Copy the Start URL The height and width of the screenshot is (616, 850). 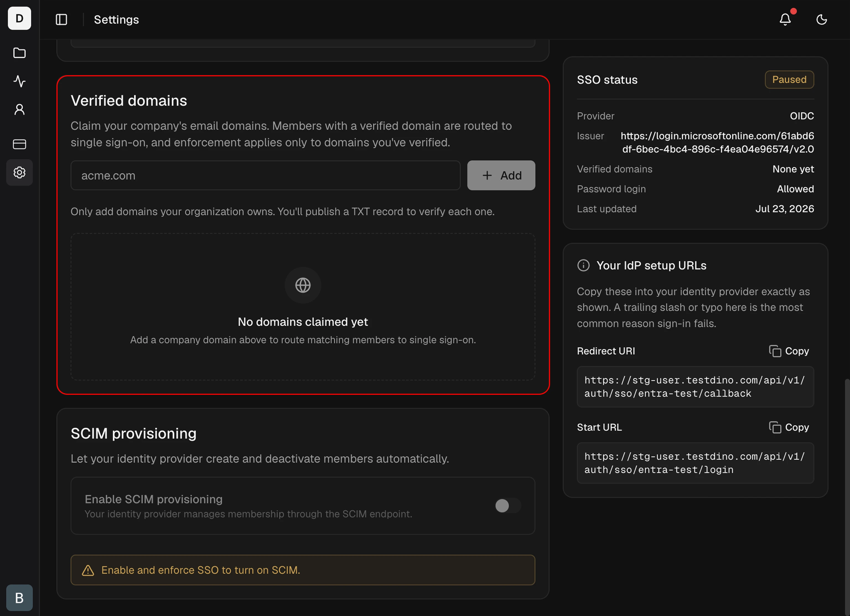[x=789, y=427]
